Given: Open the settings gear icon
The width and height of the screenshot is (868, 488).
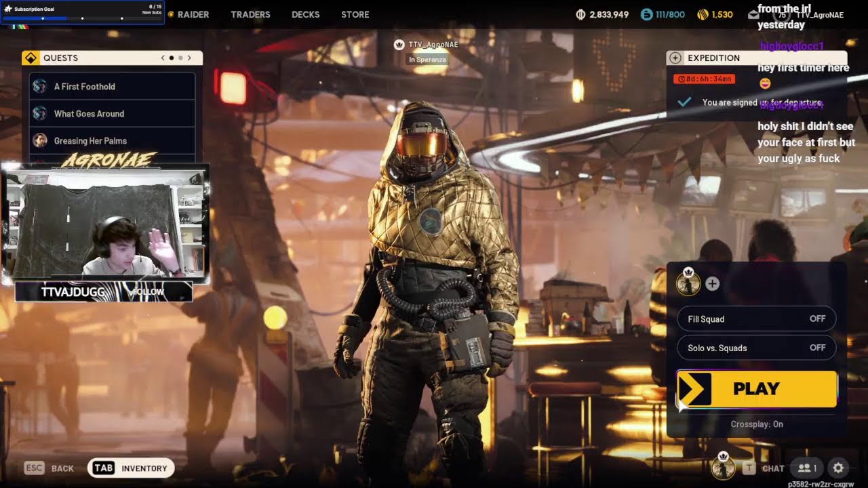Looking at the screenshot, I should [x=838, y=468].
